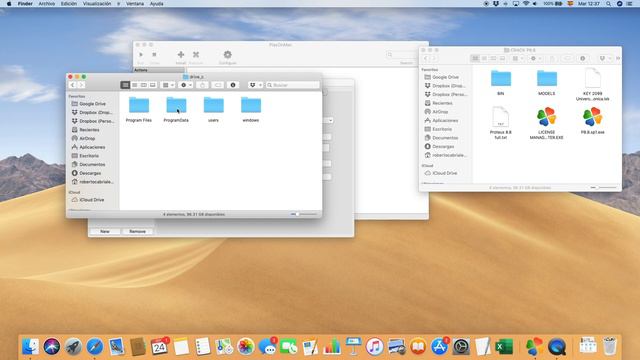Image resolution: width=640 pixels, height=360 pixels.
Task: Click Close (stop) in PlayOnMac toolbar
Action: coord(154,57)
